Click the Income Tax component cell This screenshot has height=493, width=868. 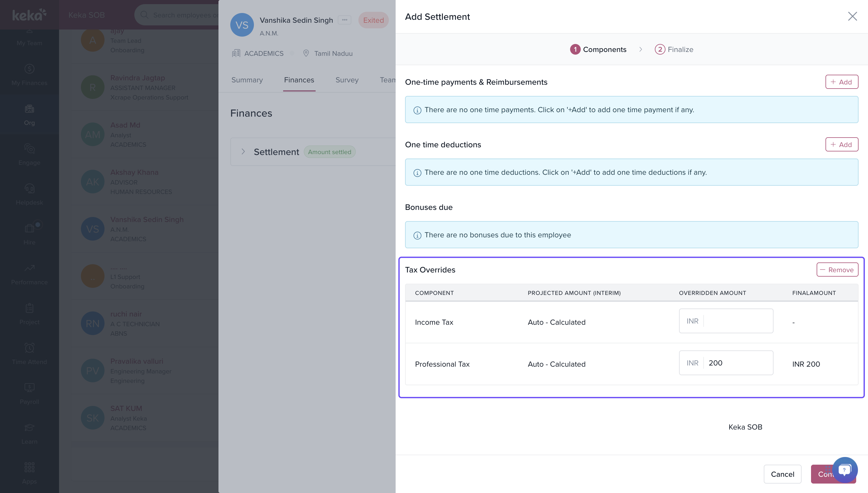[434, 322]
